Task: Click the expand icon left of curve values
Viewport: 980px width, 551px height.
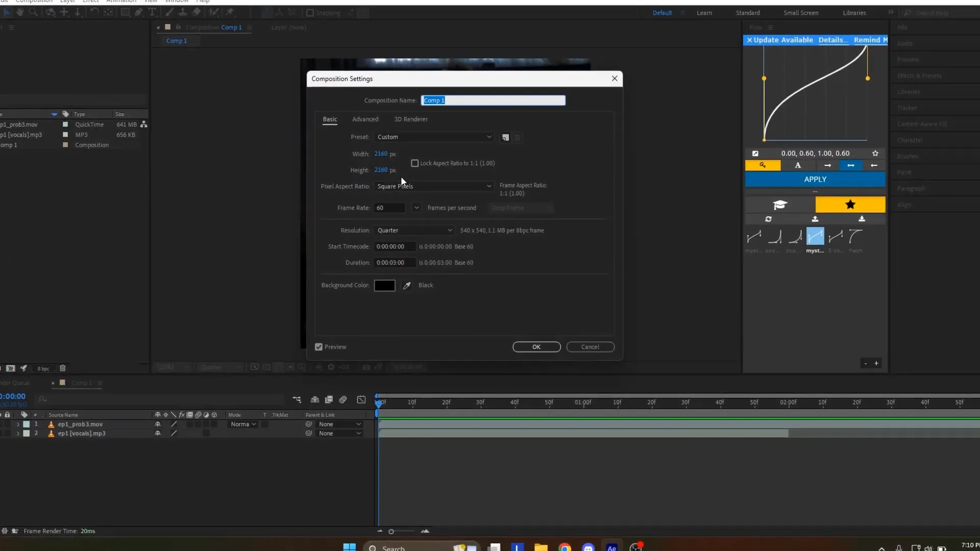Action: (755, 153)
